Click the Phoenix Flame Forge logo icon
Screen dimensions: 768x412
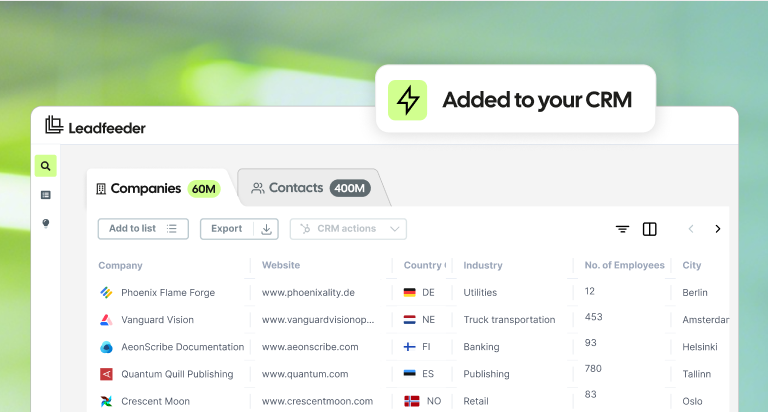[x=106, y=292]
